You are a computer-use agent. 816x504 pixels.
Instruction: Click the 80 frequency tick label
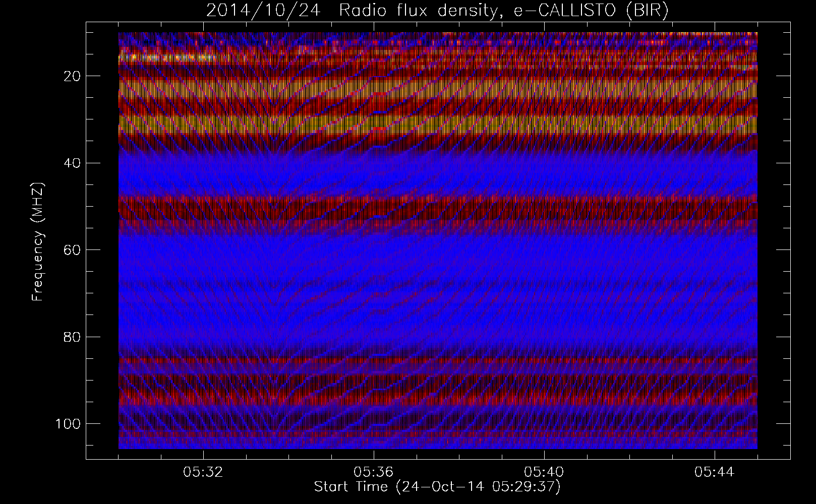click(x=72, y=337)
